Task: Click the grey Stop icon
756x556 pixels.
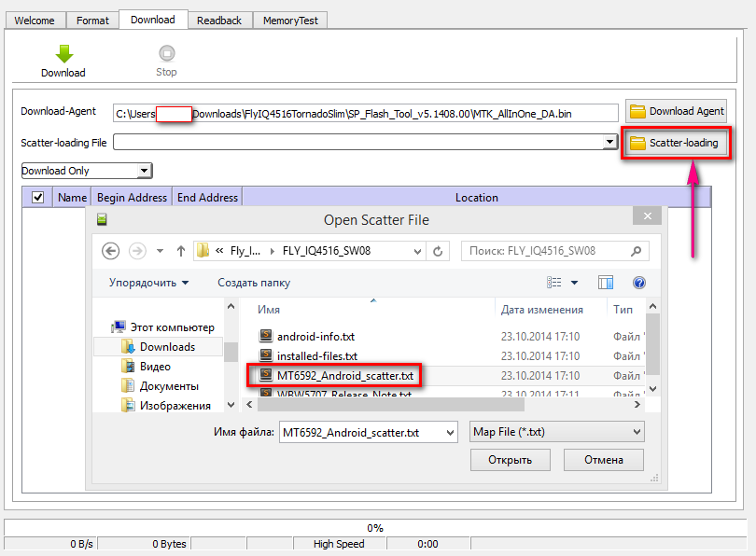Action: (x=166, y=54)
